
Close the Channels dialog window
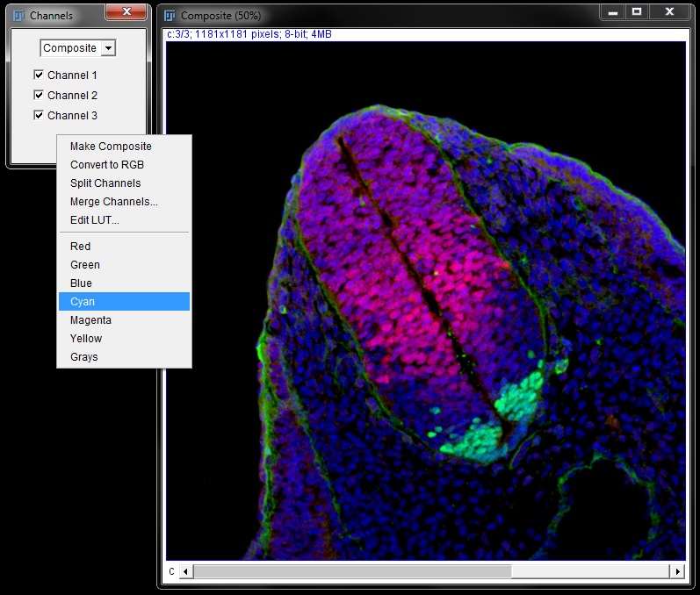[x=126, y=12]
